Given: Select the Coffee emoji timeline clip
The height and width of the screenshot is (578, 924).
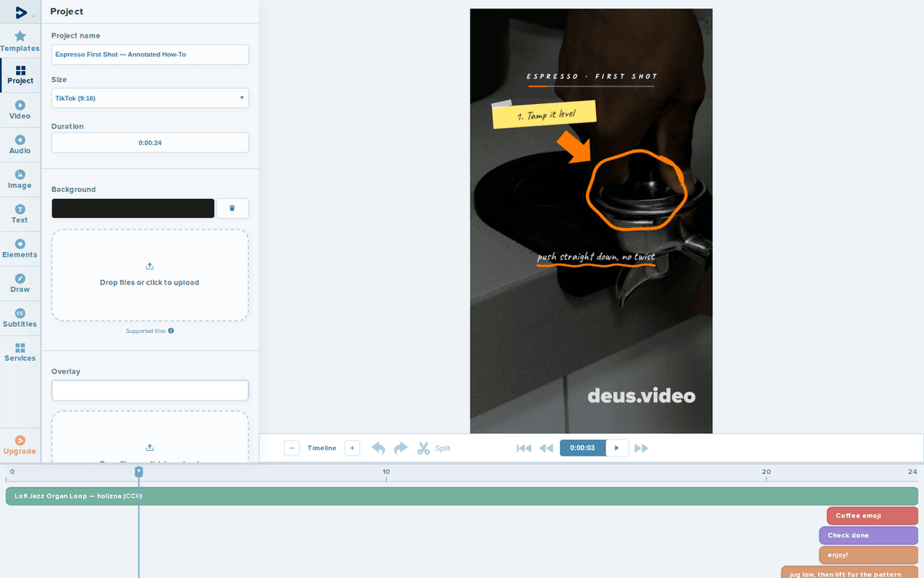Looking at the screenshot, I should tap(872, 516).
